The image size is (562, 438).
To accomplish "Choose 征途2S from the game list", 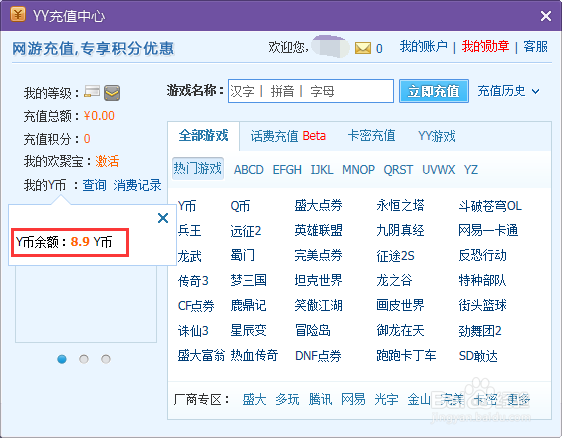I will [x=395, y=256].
